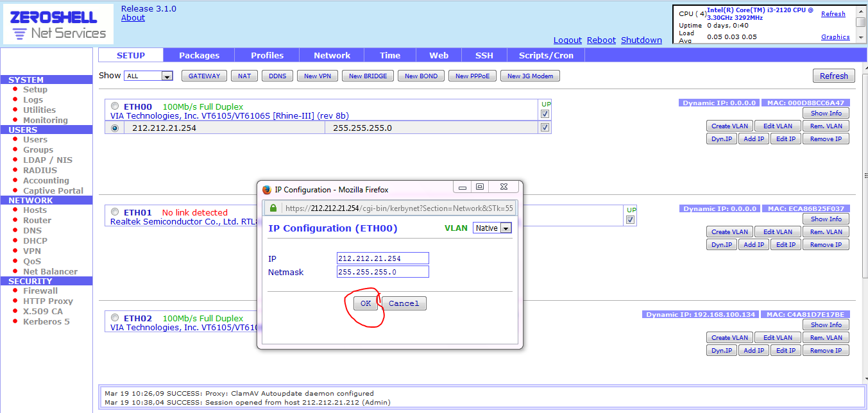The width and height of the screenshot is (868, 413).
Task: Click Dyn.IP for ETH02
Action: [x=722, y=350]
